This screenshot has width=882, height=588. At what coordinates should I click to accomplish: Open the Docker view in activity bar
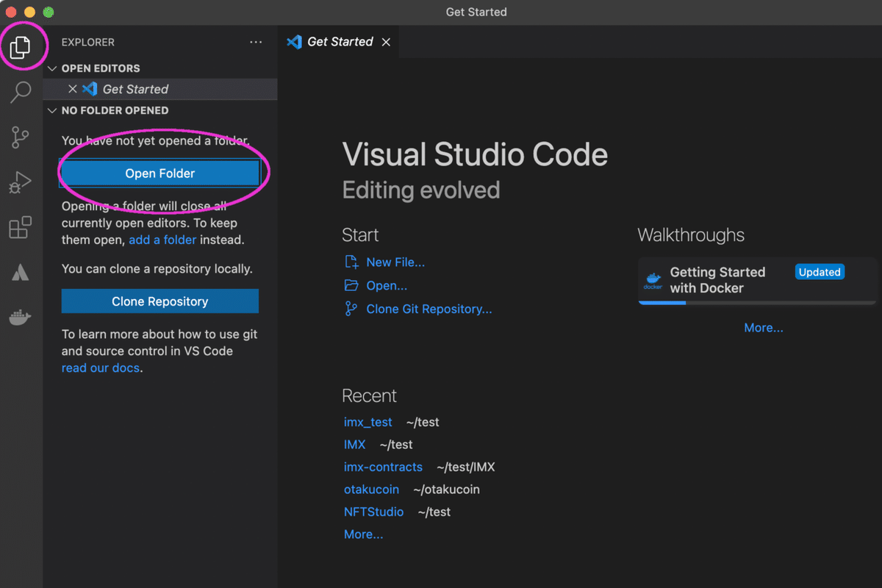click(20, 318)
